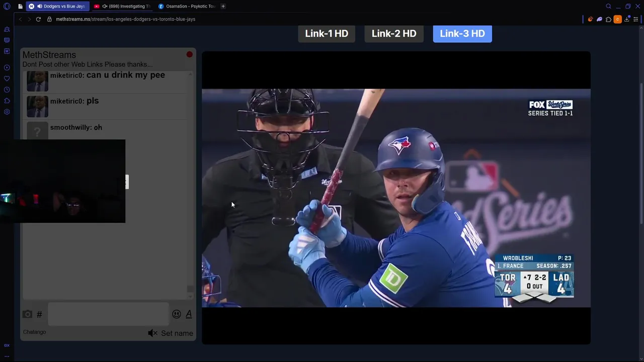Open the downloads panel
This screenshot has width=644, height=362.
[627, 19]
